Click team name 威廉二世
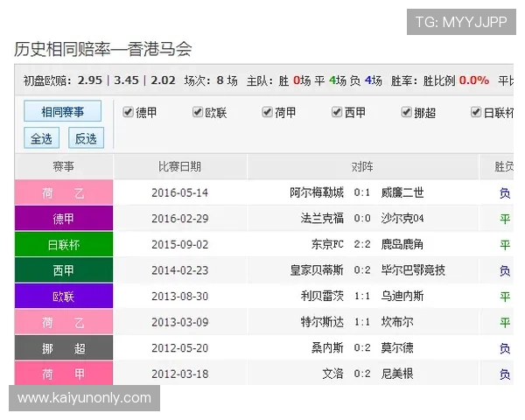The height and width of the screenshot is (420, 525). click(x=402, y=192)
